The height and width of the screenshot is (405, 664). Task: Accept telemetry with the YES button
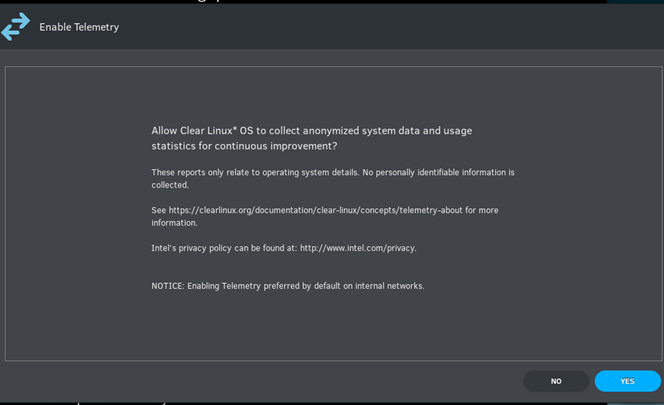[x=628, y=381]
